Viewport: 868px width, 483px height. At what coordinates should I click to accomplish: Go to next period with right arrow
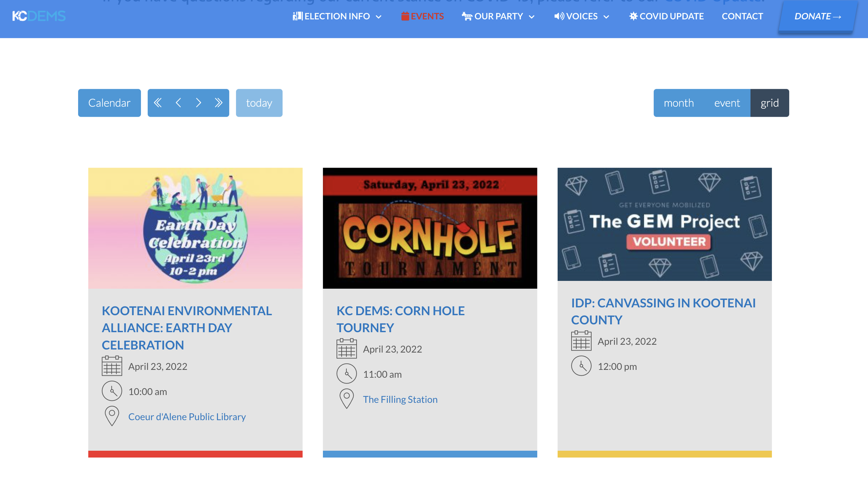coord(198,102)
